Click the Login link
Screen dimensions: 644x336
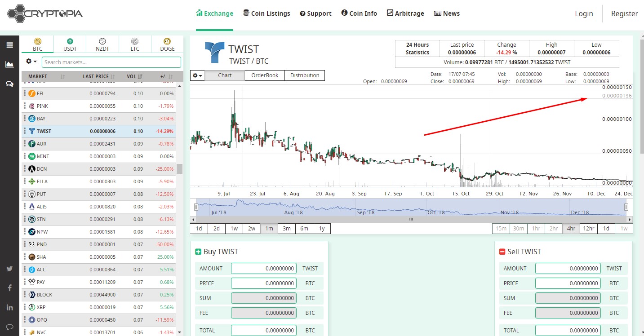click(x=584, y=13)
